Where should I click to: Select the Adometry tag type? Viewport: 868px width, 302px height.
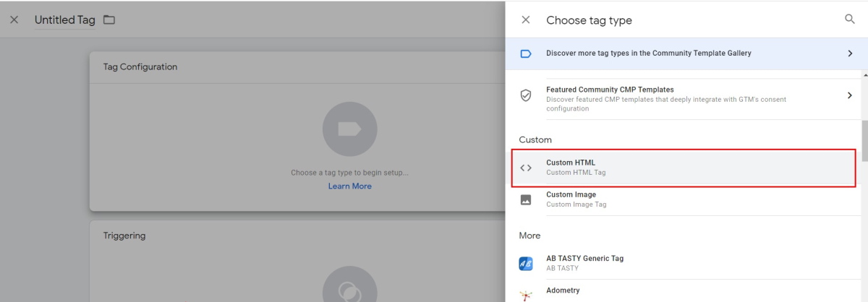tap(684, 292)
